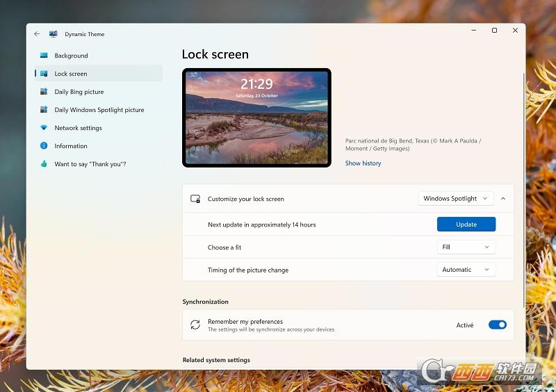Click the settings synchronize description text
This screenshot has width=556, height=392.
point(271,329)
